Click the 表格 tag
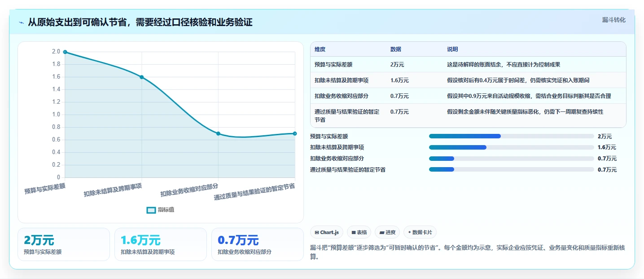Screen dimensions: 644x279 [359, 232]
